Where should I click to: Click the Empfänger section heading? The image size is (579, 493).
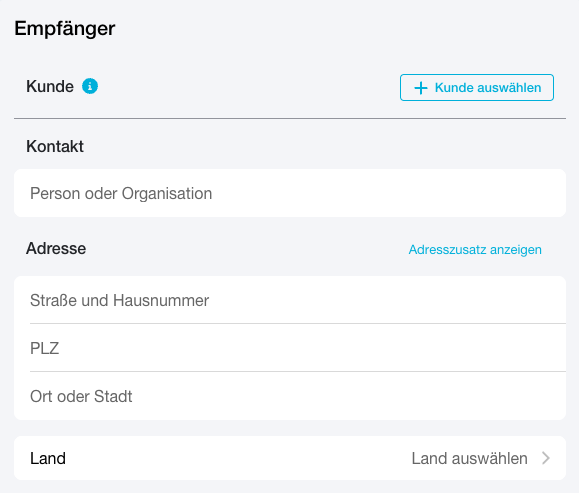tap(65, 28)
